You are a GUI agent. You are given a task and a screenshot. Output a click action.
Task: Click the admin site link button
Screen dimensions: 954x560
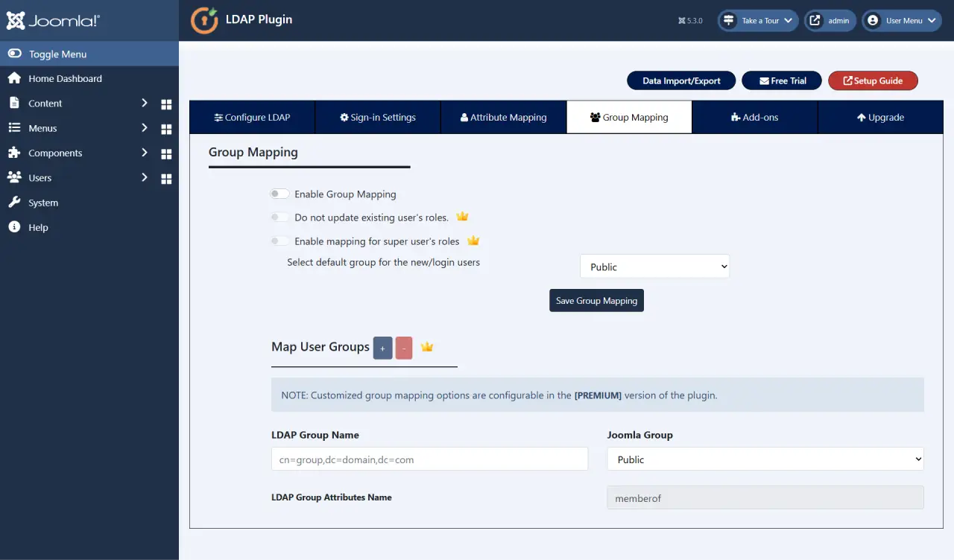(x=829, y=20)
